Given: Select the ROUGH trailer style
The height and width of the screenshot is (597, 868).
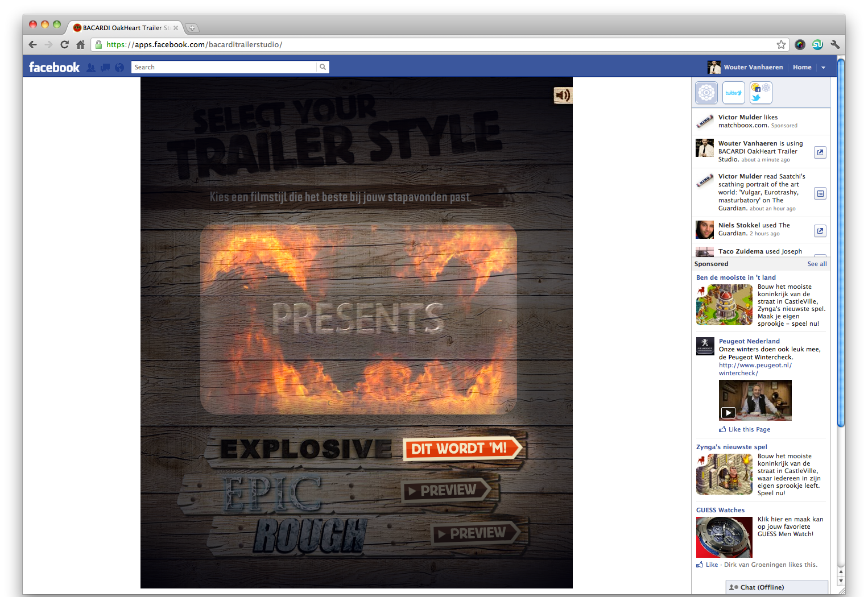Looking at the screenshot, I should click(x=311, y=534).
